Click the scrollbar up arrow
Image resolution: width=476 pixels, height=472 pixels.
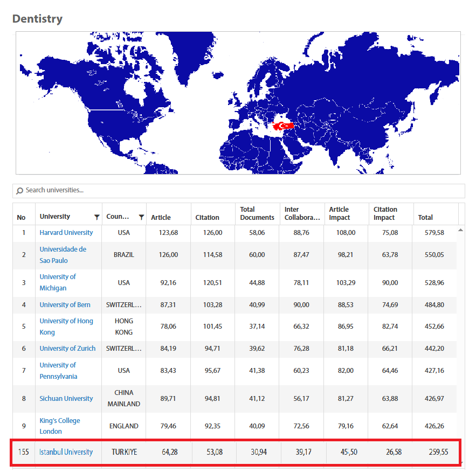click(x=460, y=230)
